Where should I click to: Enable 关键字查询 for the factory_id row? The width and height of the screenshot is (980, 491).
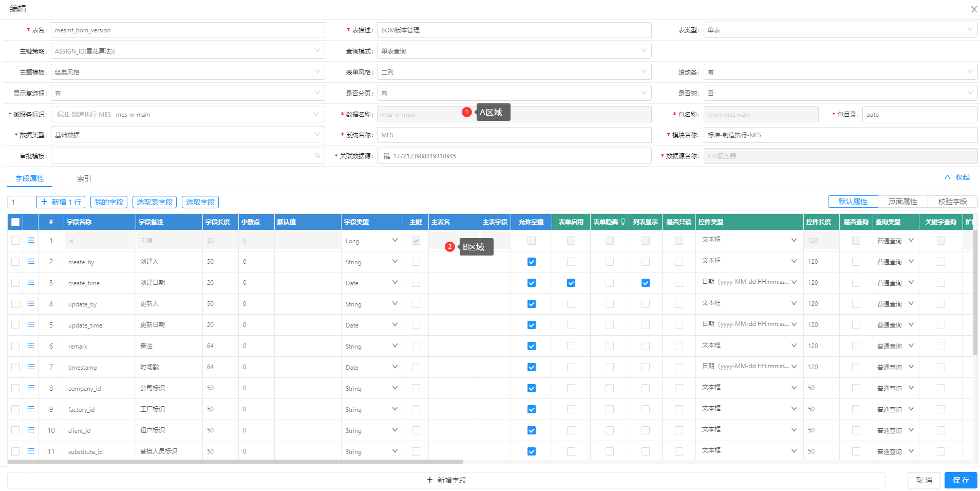pos(941,409)
